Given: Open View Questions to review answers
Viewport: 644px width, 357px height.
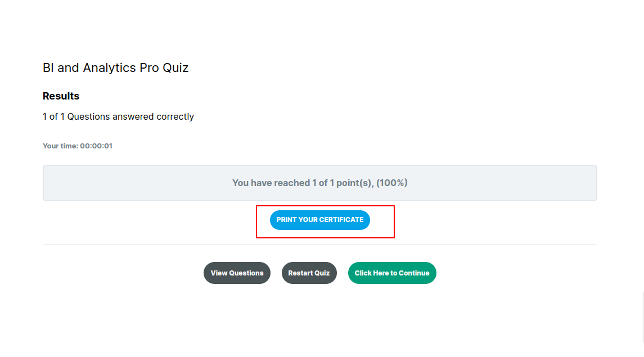Looking at the screenshot, I should point(237,273).
